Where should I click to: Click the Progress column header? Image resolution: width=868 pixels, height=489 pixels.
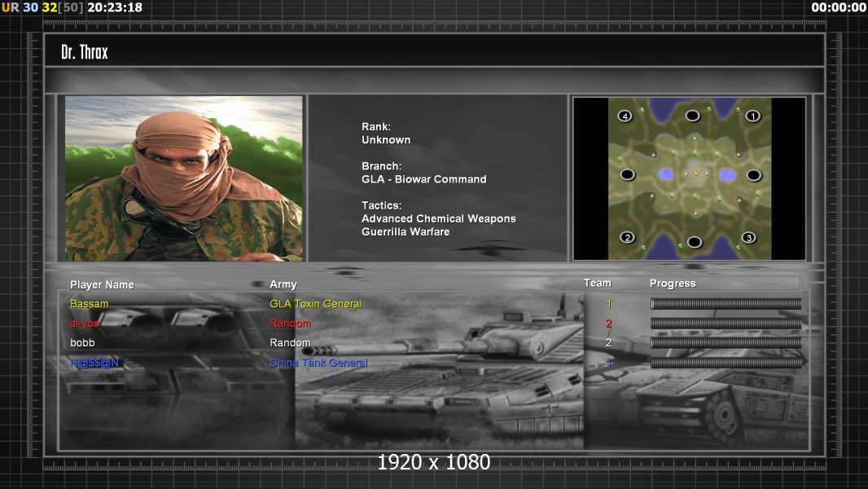[x=673, y=284]
